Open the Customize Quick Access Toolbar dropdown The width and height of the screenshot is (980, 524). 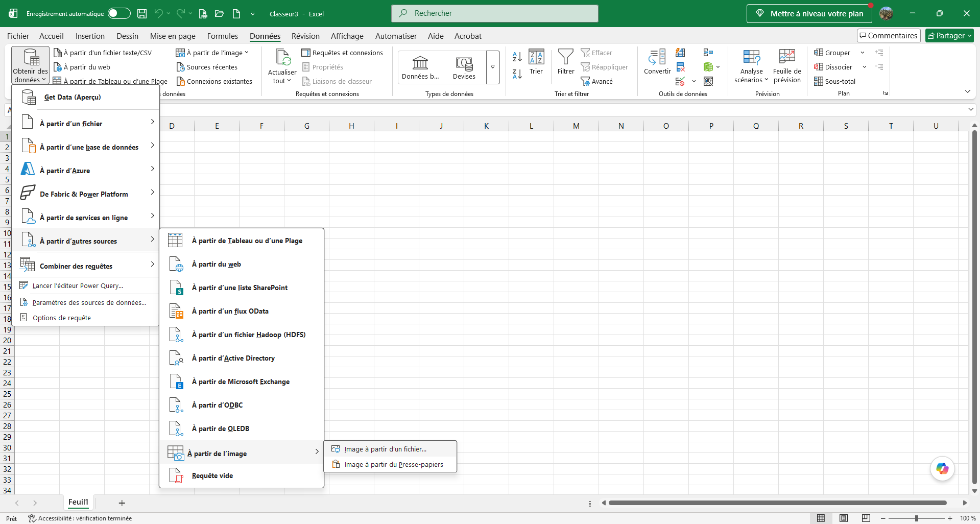tap(252, 14)
